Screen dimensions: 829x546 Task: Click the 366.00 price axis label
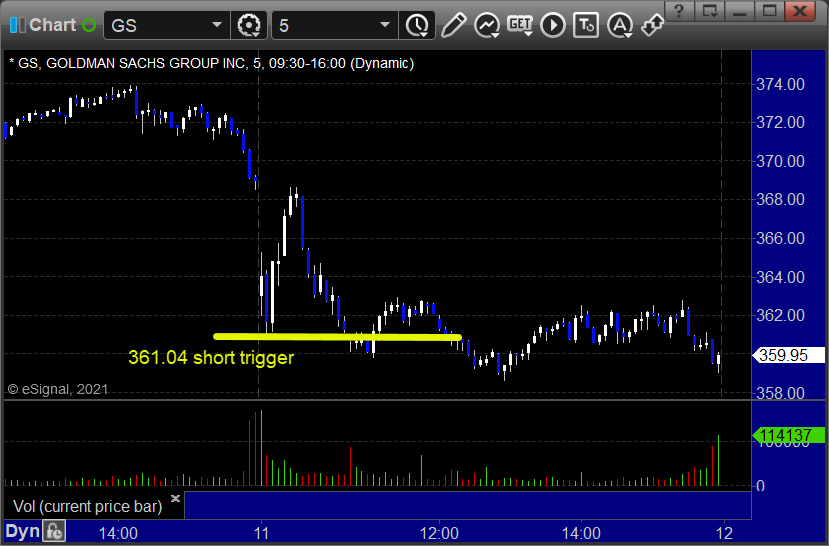coord(780,238)
